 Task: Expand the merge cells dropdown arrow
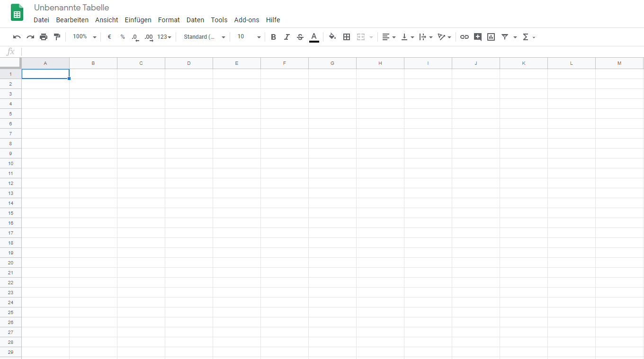(x=371, y=37)
